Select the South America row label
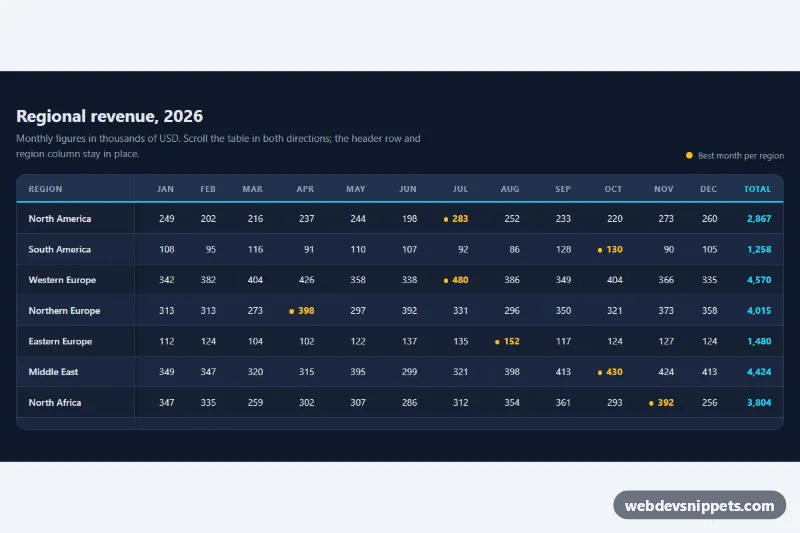 [60, 249]
